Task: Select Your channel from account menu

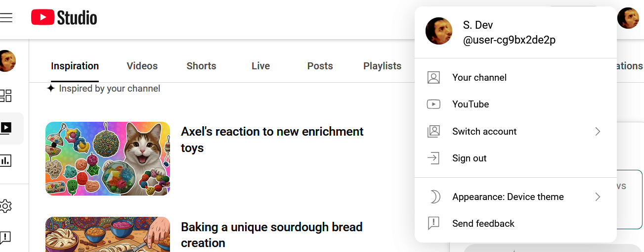Action: pyautogui.click(x=479, y=77)
